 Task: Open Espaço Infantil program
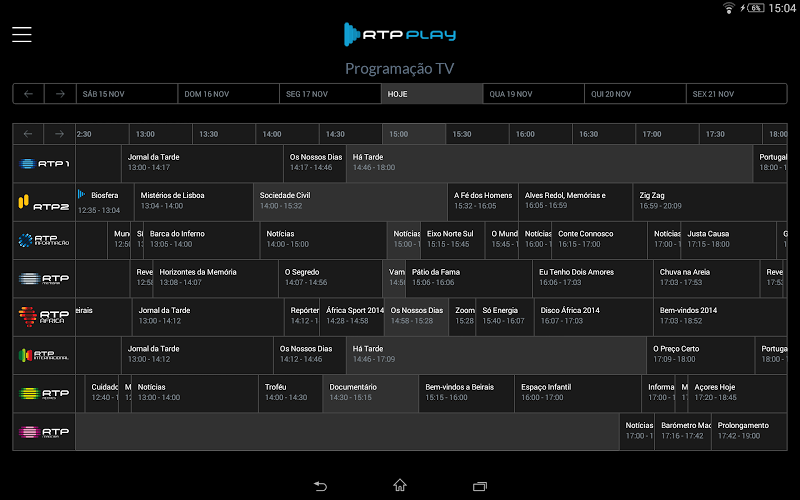(578, 393)
